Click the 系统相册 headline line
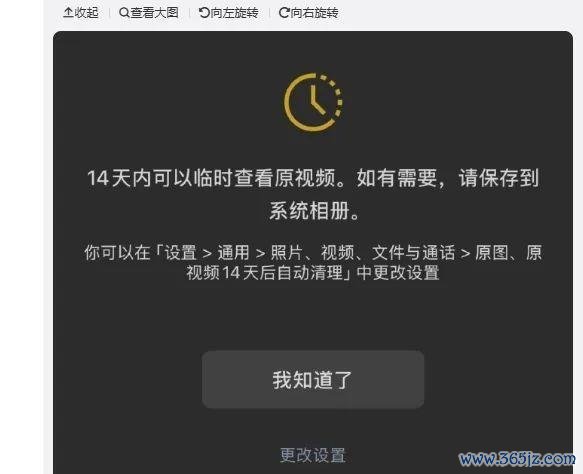This screenshot has height=474, width=583. coord(309,211)
